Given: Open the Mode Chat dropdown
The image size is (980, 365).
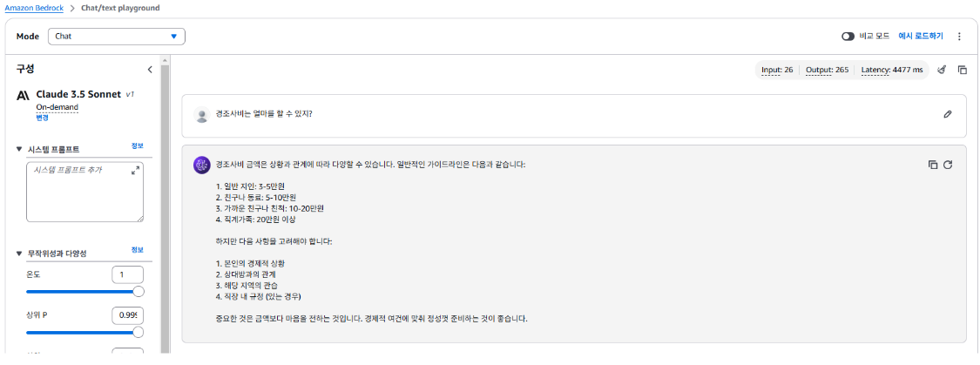Looking at the screenshot, I should pyautogui.click(x=116, y=37).
